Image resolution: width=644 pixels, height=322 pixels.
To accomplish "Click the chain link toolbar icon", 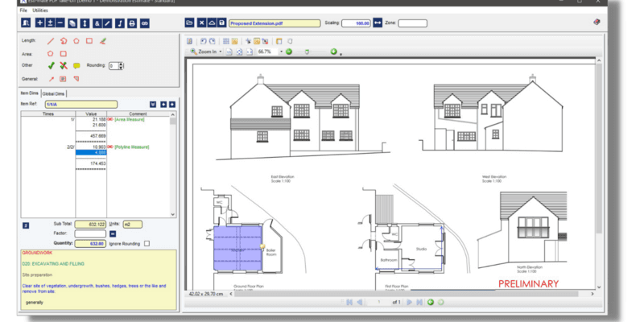I will [x=144, y=23].
